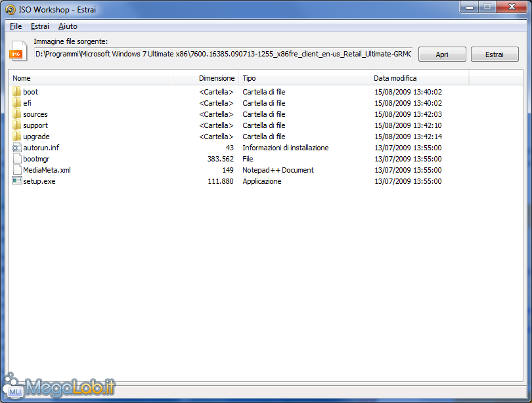
Task: Select the setup.exe file name
Action: [39, 181]
